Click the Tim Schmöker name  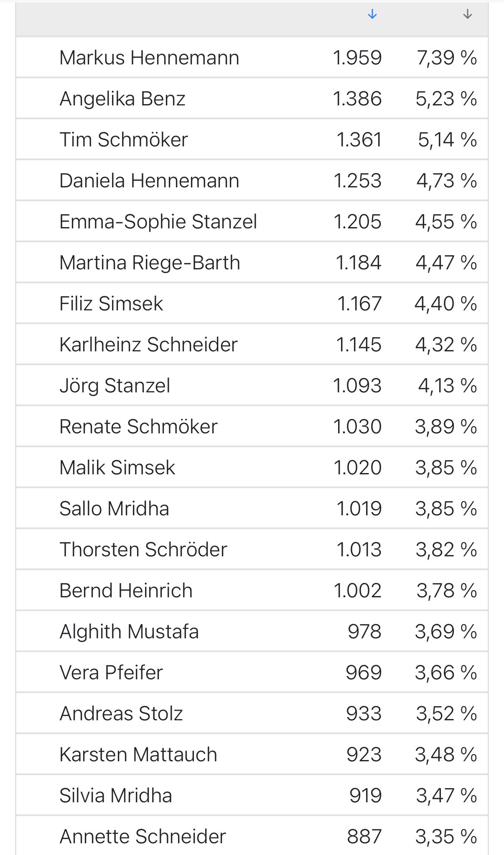coord(124,139)
